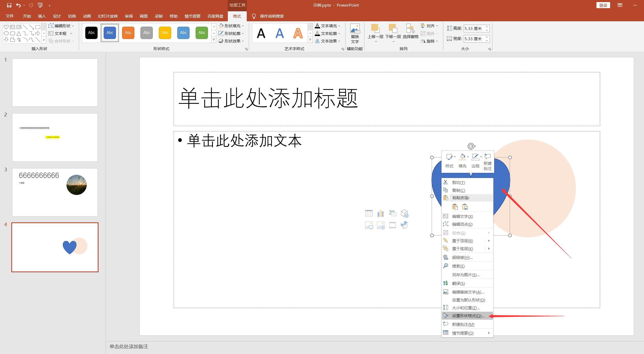Click the insert table placeholder icon

[x=369, y=213]
